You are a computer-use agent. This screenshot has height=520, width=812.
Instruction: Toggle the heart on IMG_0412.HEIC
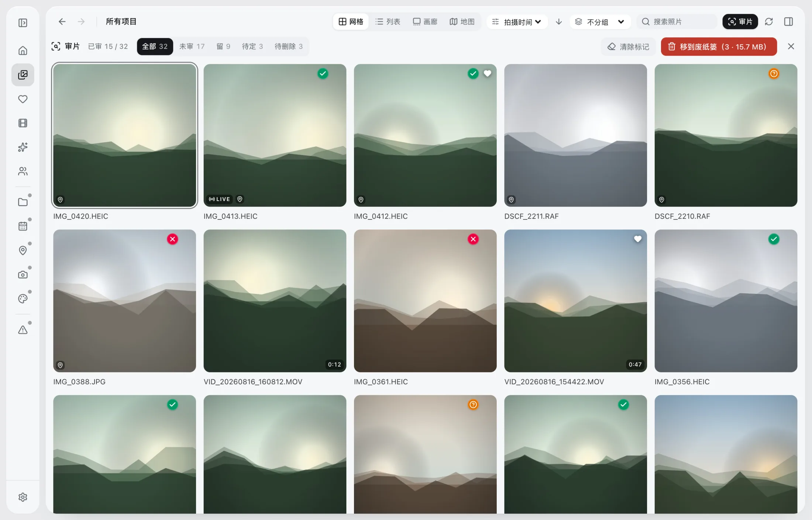(x=488, y=73)
